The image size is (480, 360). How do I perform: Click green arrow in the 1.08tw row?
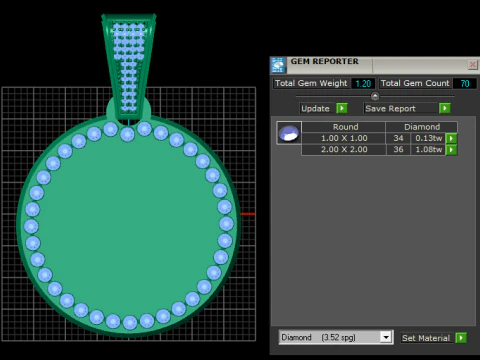coord(451,150)
